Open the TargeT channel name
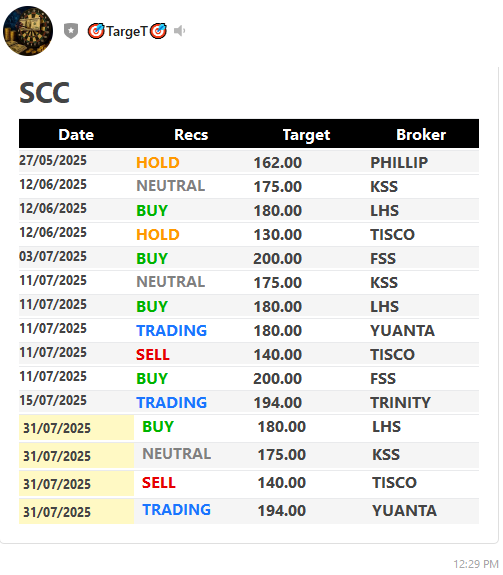The width and height of the screenshot is (503, 575). coord(127,31)
